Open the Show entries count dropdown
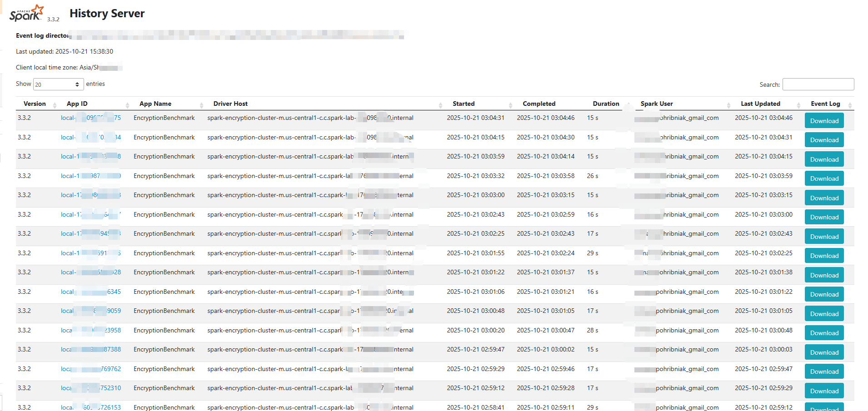 point(58,84)
